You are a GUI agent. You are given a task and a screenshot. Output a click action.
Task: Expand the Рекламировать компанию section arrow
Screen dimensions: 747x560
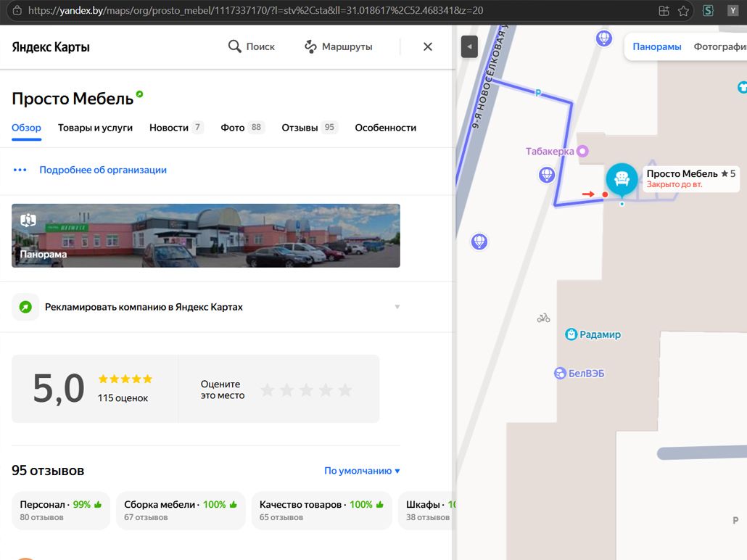click(397, 307)
